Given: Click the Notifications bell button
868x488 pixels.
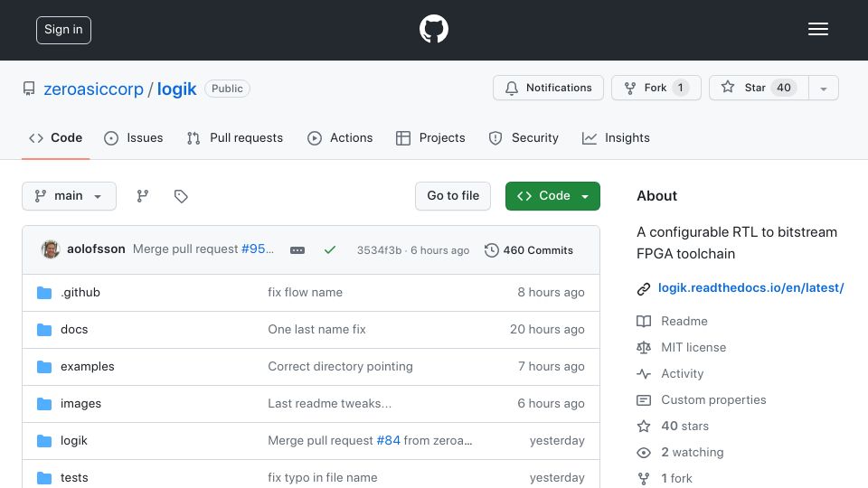Looking at the screenshot, I should (548, 88).
